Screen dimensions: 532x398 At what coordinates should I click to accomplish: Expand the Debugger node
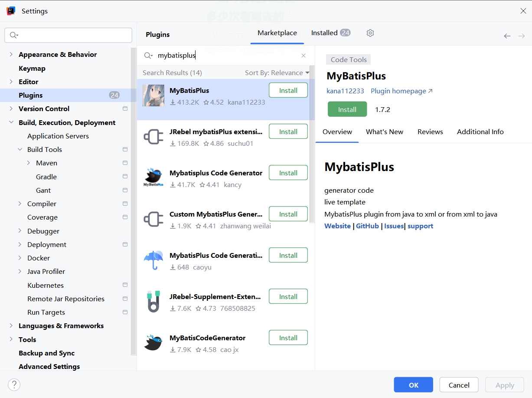pyautogui.click(x=20, y=231)
